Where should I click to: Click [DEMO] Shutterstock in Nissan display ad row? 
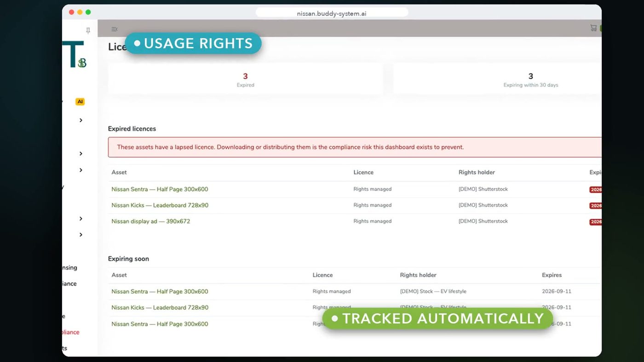click(483, 221)
